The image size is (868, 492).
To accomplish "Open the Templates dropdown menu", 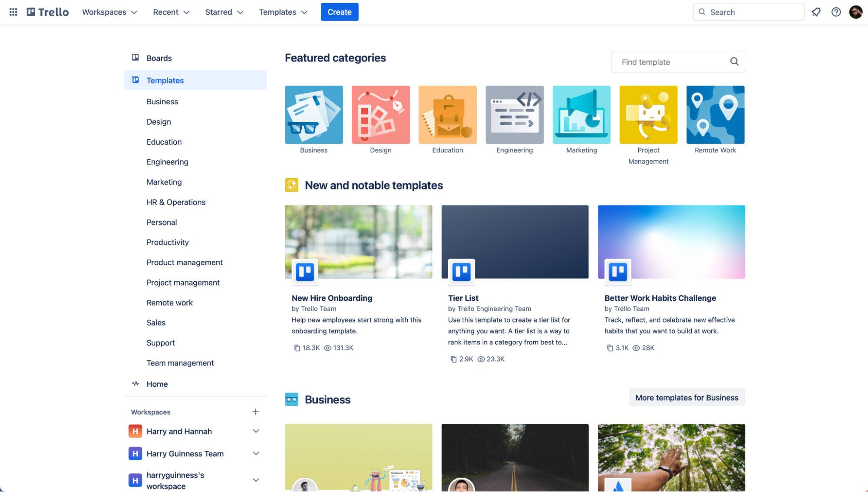I will tap(283, 12).
